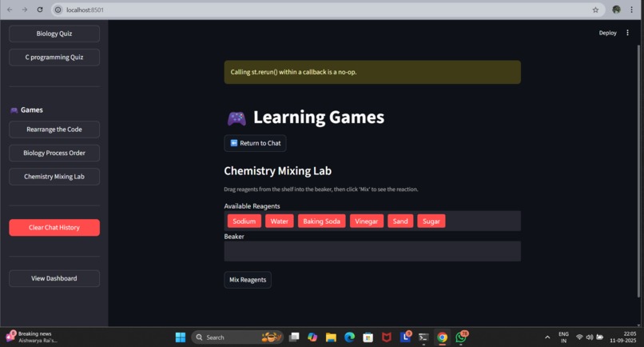Viewport: 644px width, 347px height.
Task: Click the st.rerun warning message
Action: click(x=372, y=72)
